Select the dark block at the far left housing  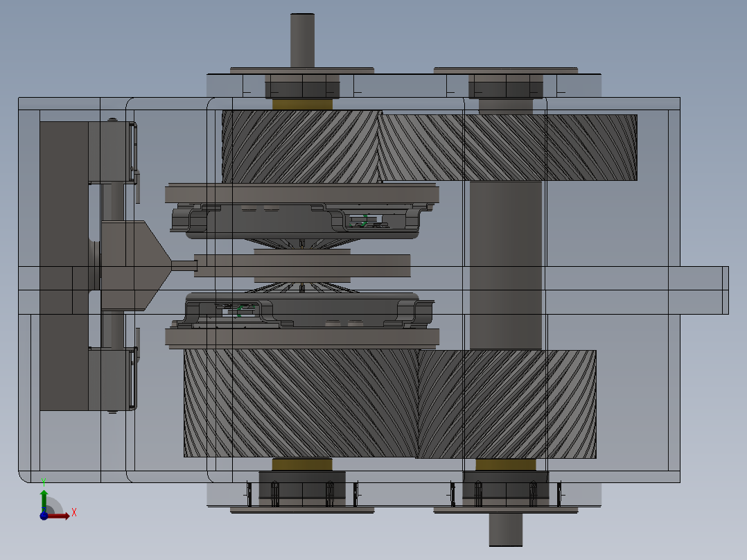pyautogui.click(x=64, y=265)
